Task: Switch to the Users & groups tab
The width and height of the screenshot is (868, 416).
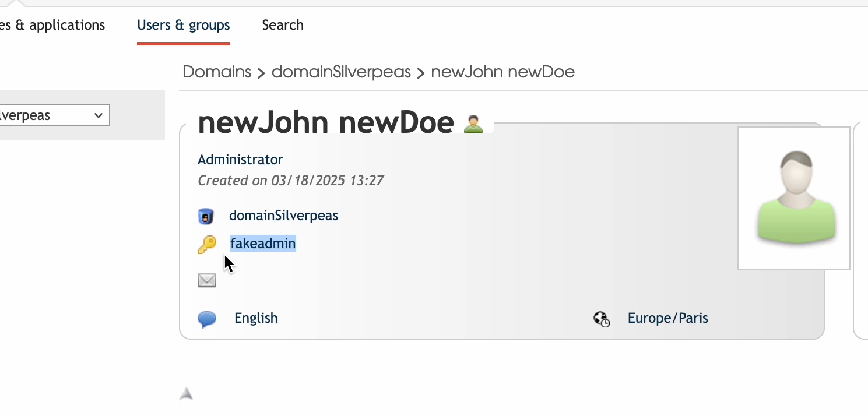Action: coord(184,25)
